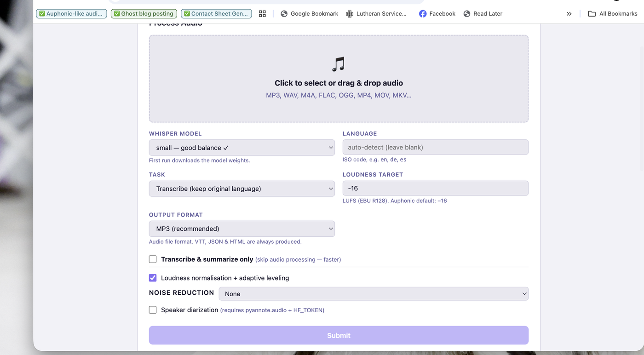The image size is (644, 355).
Task: Click the 'MP3, WAV, M4A, FLAC, OGG' formats text
Action: click(x=339, y=95)
